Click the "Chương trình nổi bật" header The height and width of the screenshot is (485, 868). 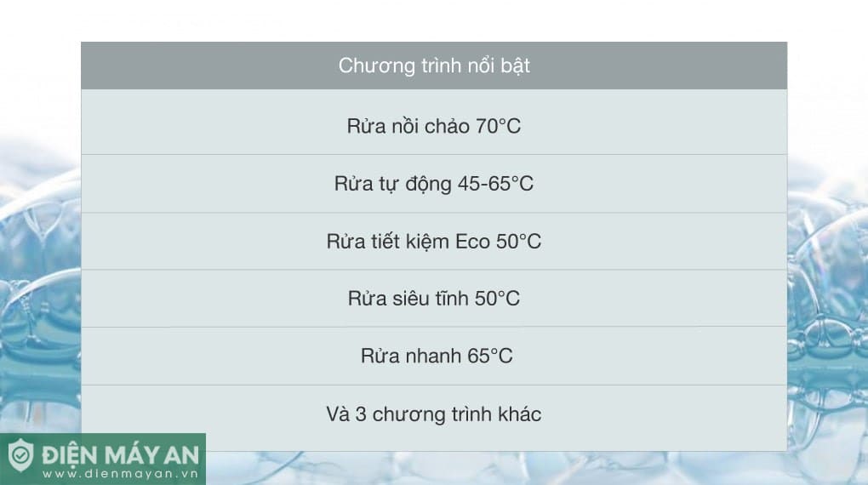[434, 66]
